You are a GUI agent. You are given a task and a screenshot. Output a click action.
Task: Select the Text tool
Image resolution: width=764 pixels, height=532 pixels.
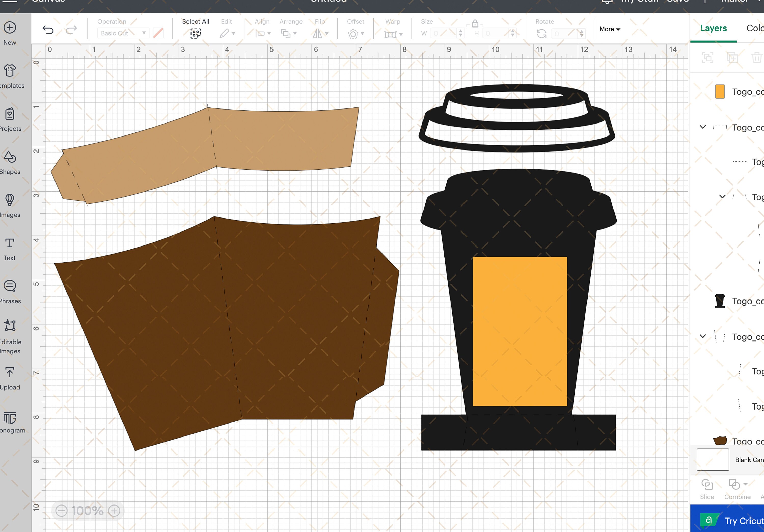(10, 249)
